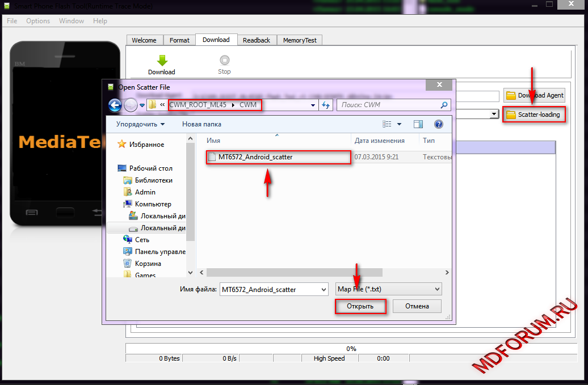Select Избранное in the navigation pane
The width and height of the screenshot is (588, 385).
pos(146,144)
